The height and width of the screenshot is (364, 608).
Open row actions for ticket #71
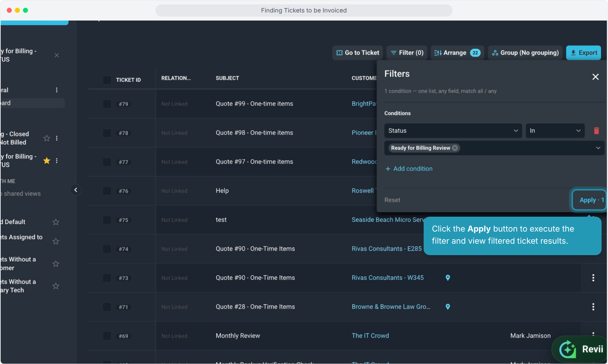(593, 307)
